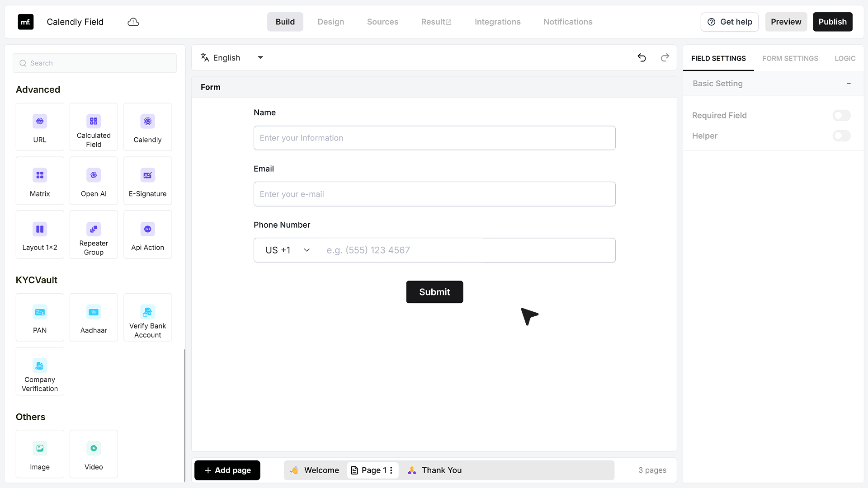Click the cloud save status icon
The height and width of the screenshot is (488, 868).
pyautogui.click(x=133, y=22)
